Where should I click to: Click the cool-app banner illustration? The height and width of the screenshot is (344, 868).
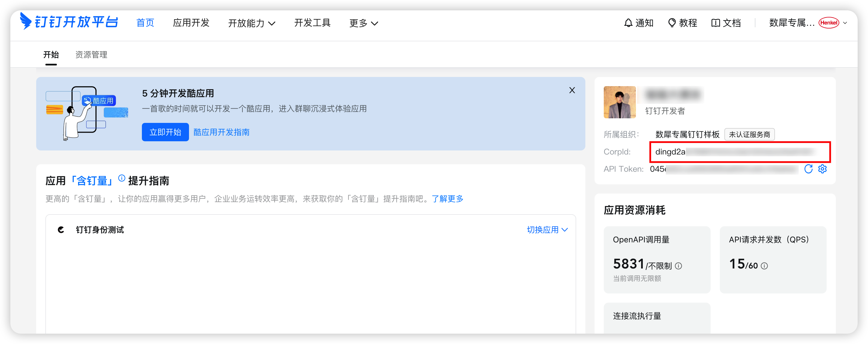[87, 113]
